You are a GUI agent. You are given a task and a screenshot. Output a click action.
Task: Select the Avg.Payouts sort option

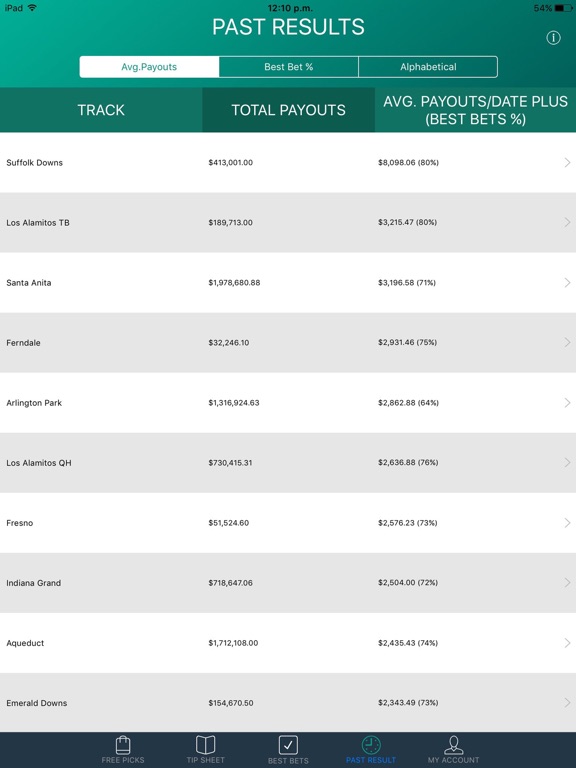point(149,67)
